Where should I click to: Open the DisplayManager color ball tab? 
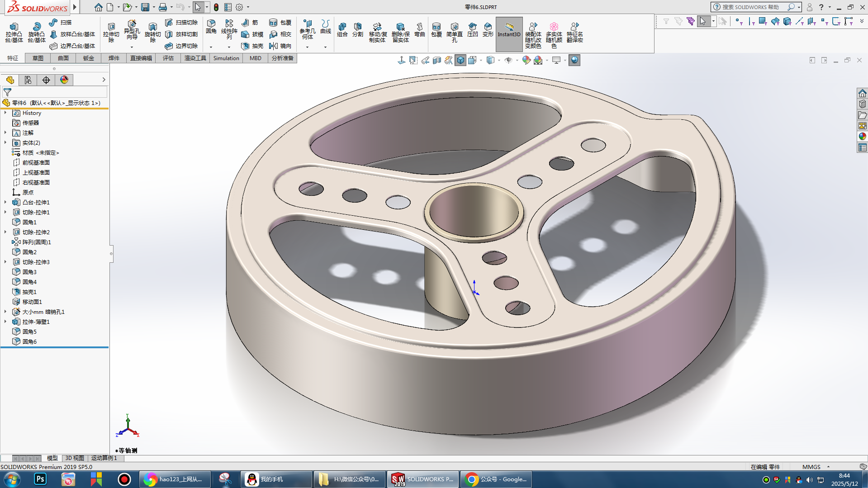[64, 80]
